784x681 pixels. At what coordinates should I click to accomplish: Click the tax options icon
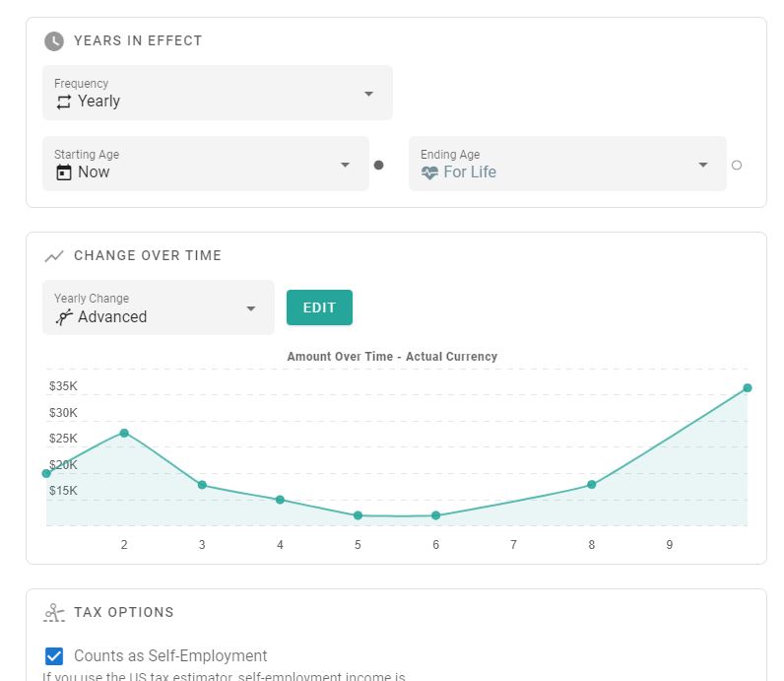click(x=54, y=613)
